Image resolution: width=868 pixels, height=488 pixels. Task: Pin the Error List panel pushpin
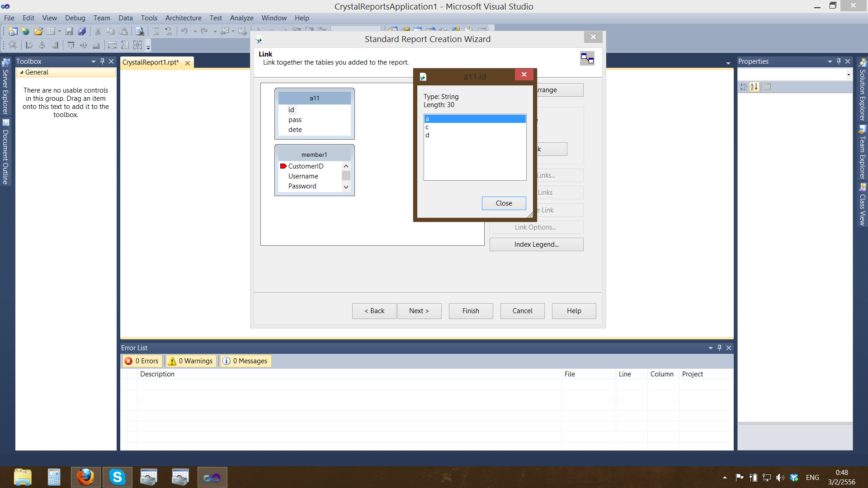pyautogui.click(x=719, y=348)
